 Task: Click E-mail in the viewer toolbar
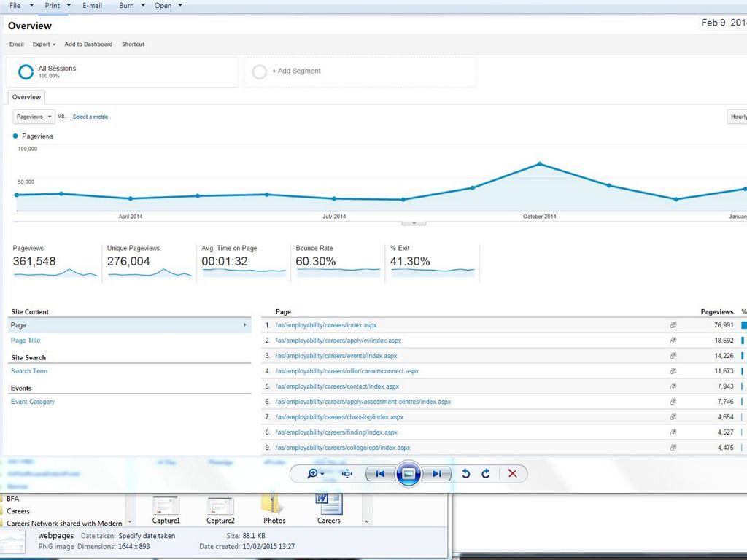pos(92,6)
